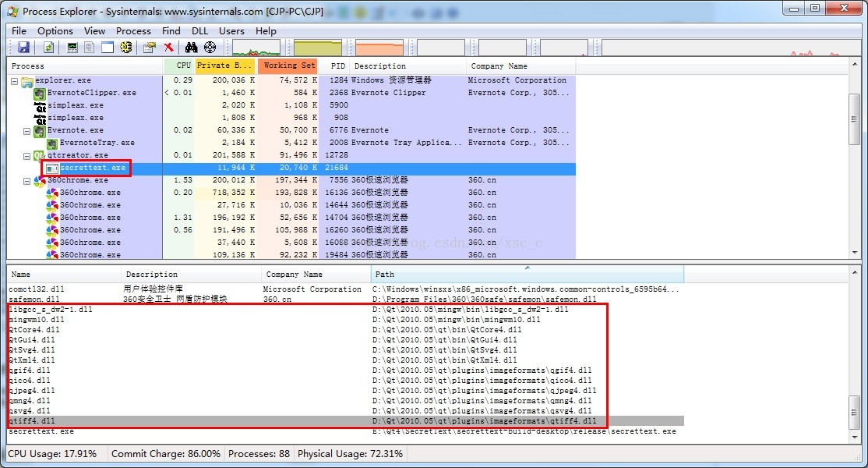Screen dimensions: 868x468
Task: Click the explorer.exe folder icon
Action: (27, 82)
